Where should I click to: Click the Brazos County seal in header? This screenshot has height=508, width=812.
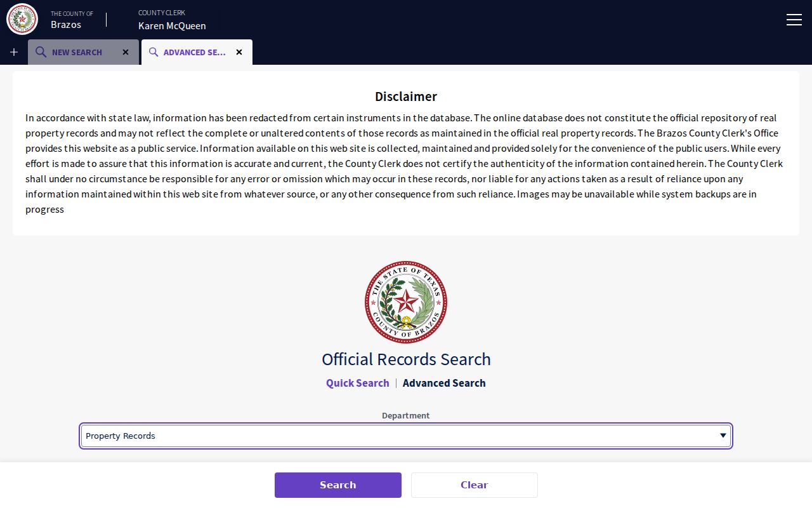22,19
